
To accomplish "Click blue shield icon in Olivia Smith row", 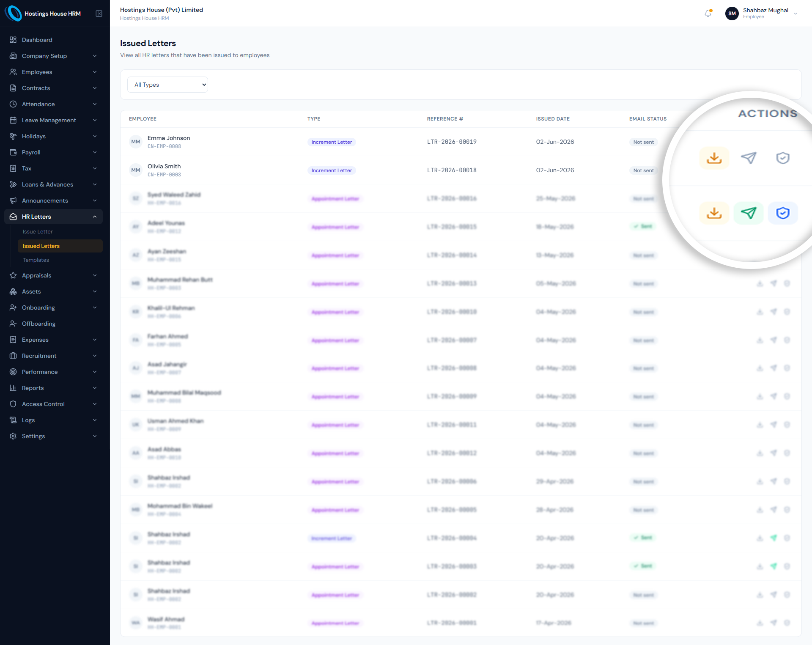I will [x=783, y=213].
